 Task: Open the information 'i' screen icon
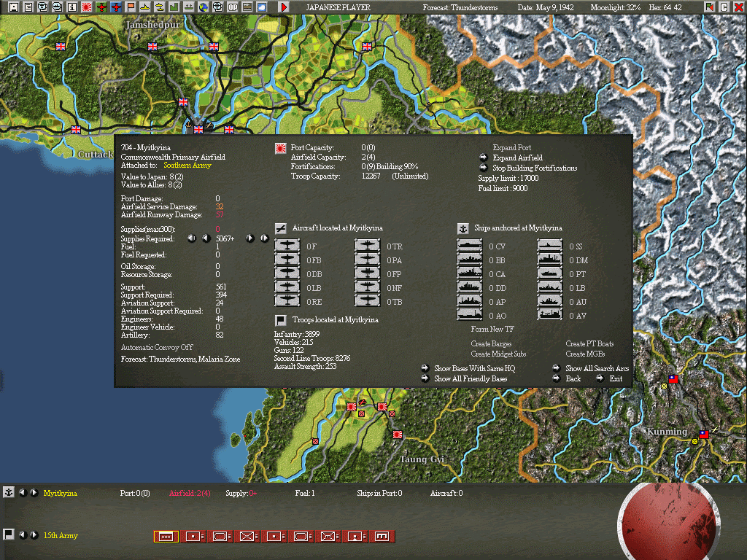72,7
